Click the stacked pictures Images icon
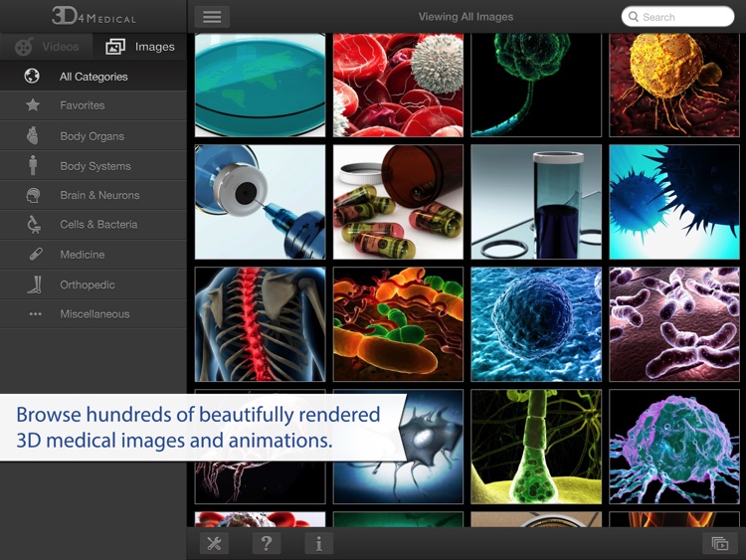The image size is (746, 560). point(115,47)
